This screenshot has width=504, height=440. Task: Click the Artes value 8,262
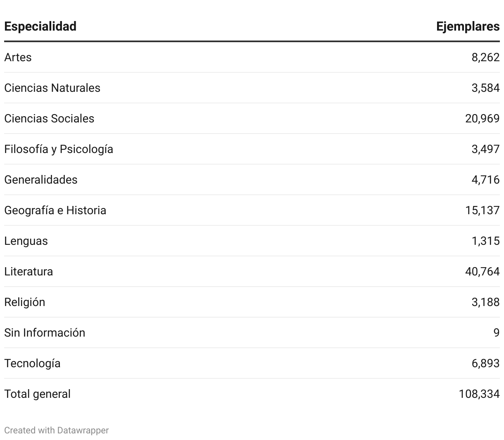pyautogui.click(x=485, y=57)
